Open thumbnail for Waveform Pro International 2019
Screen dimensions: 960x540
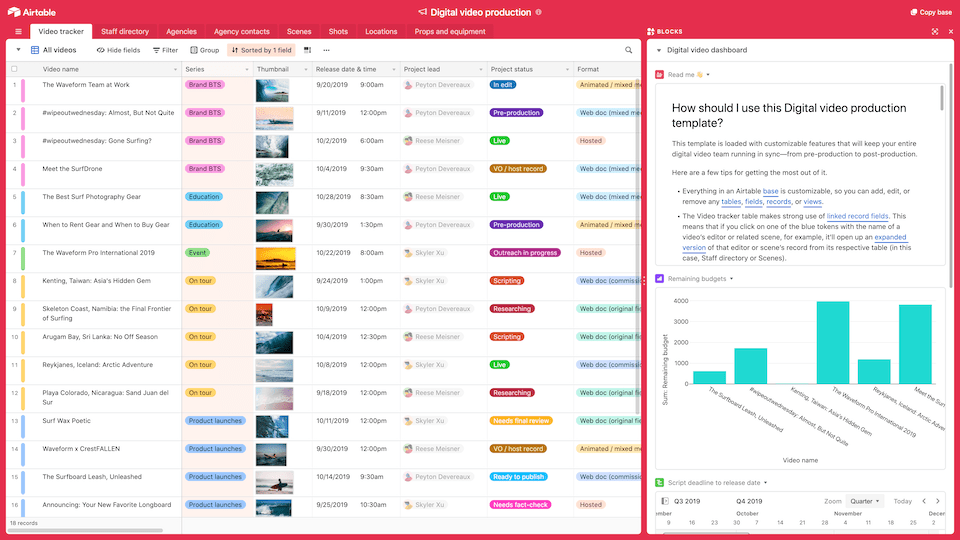point(276,258)
